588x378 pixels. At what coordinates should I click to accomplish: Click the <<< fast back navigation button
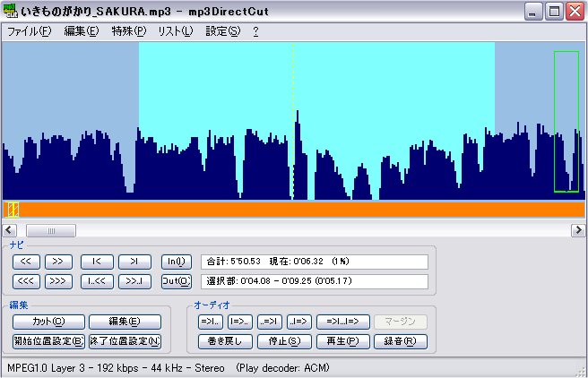[26, 281]
